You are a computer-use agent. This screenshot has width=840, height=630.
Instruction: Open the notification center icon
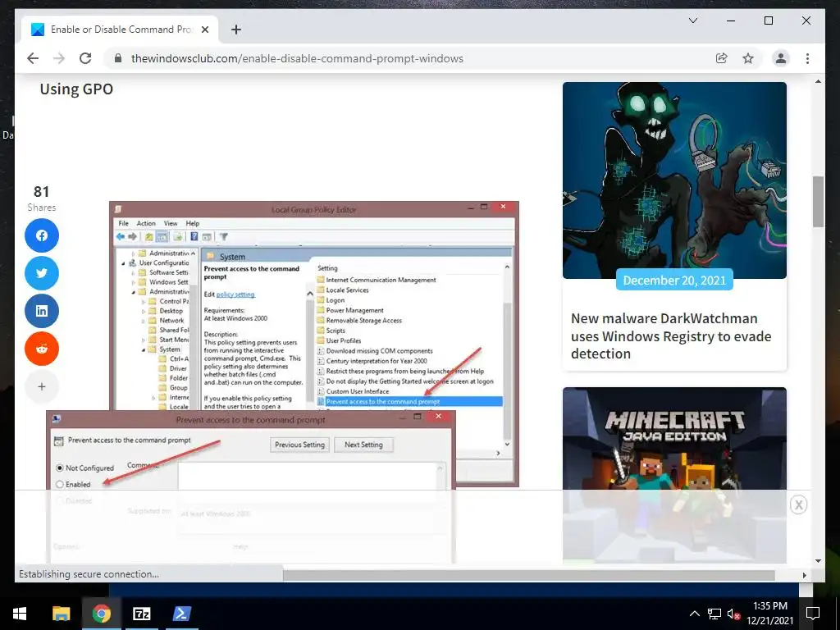[x=813, y=614]
